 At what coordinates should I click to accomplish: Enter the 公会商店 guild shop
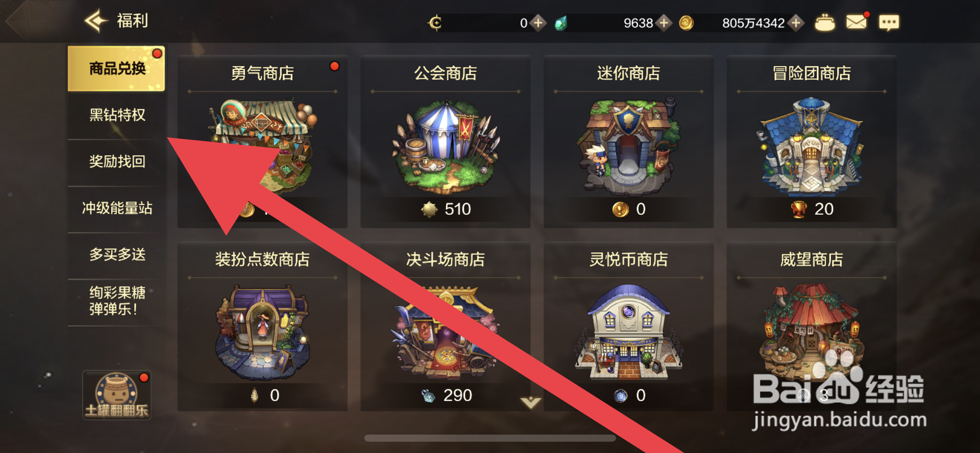[445, 142]
